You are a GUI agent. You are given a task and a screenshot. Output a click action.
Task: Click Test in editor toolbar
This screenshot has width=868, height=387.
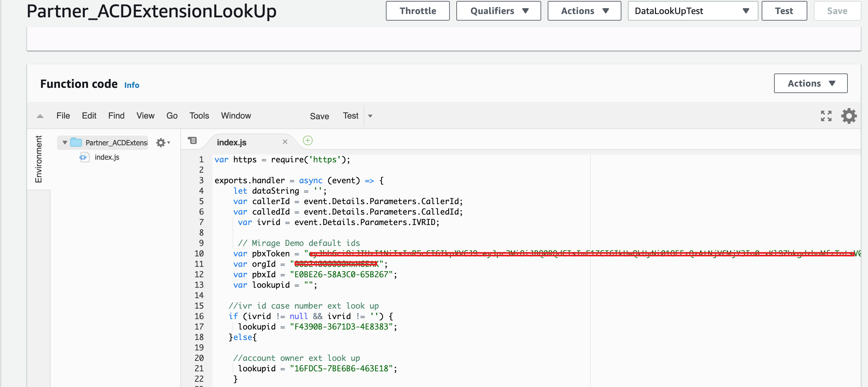(x=350, y=116)
